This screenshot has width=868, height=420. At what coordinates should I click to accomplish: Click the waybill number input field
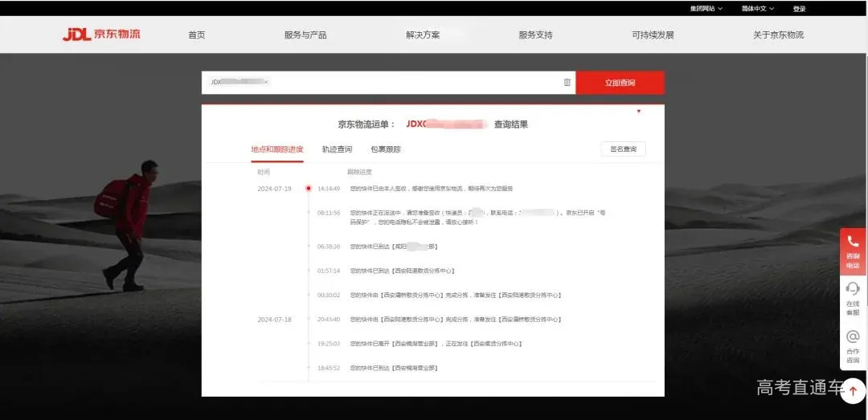point(389,83)
